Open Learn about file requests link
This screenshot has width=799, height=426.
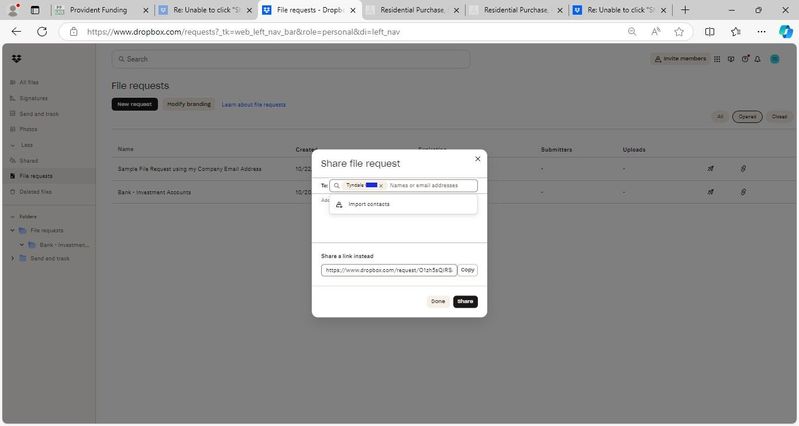click(253, 104)
